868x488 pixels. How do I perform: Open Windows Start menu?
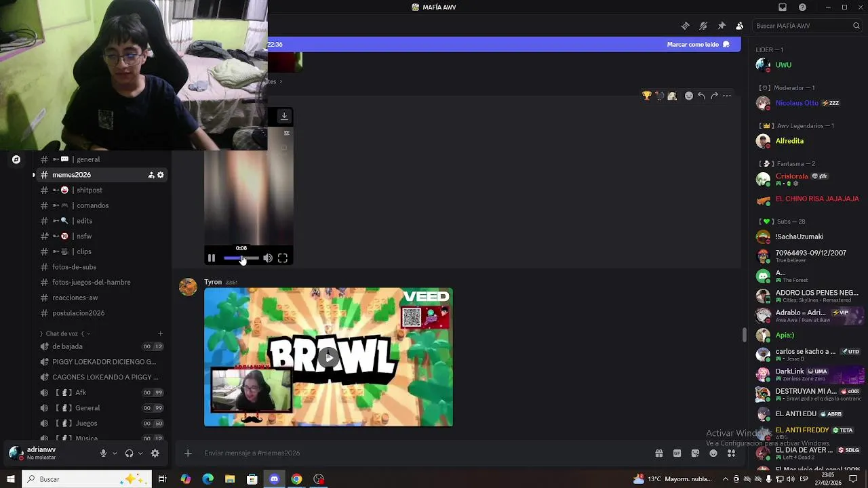pos(11,479)
